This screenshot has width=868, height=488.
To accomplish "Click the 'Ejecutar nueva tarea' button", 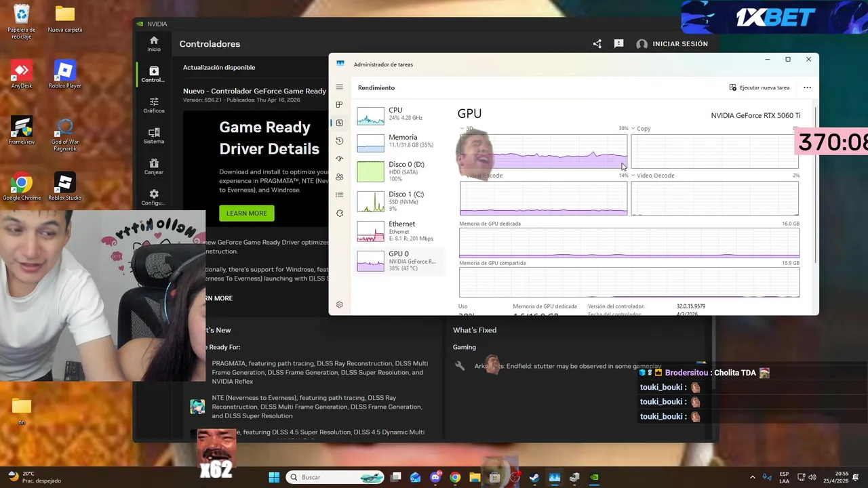I will (759, 87).
